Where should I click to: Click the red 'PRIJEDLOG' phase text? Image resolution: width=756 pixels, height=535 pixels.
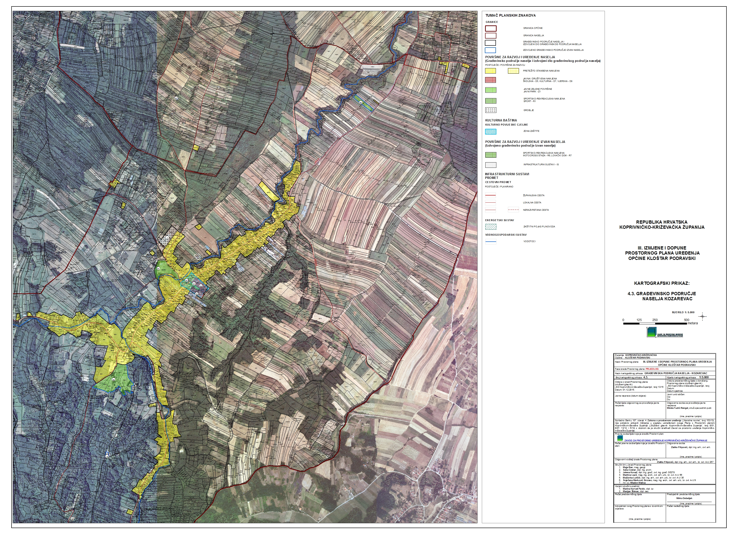[652, 369]
